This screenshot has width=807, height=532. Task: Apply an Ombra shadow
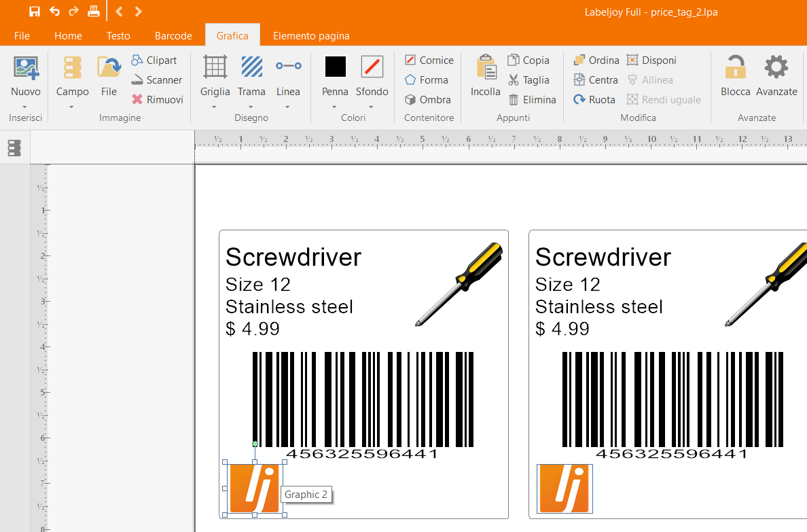tap(428, 99)
